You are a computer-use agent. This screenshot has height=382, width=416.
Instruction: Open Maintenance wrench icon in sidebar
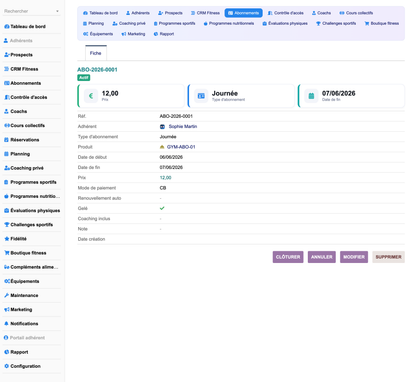6,295
